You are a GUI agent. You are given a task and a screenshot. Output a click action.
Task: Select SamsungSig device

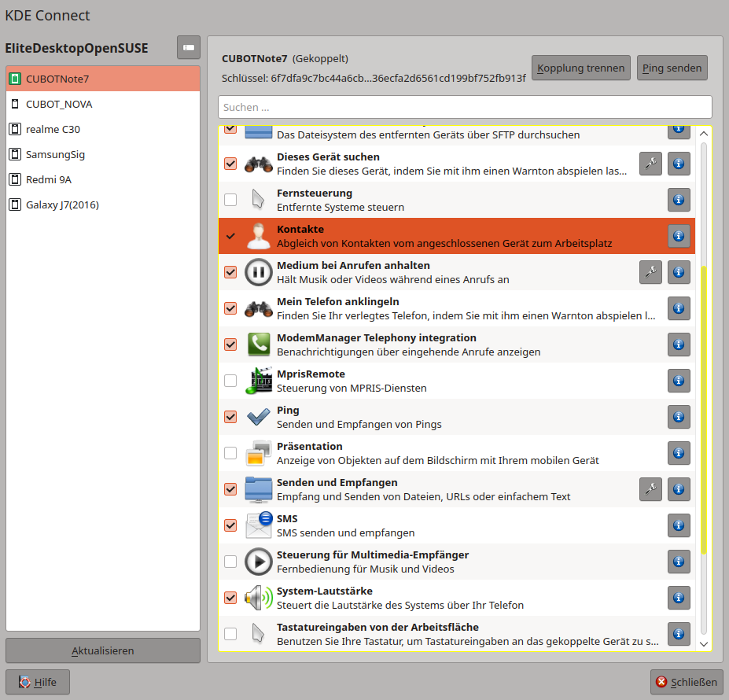coord(103,154)
